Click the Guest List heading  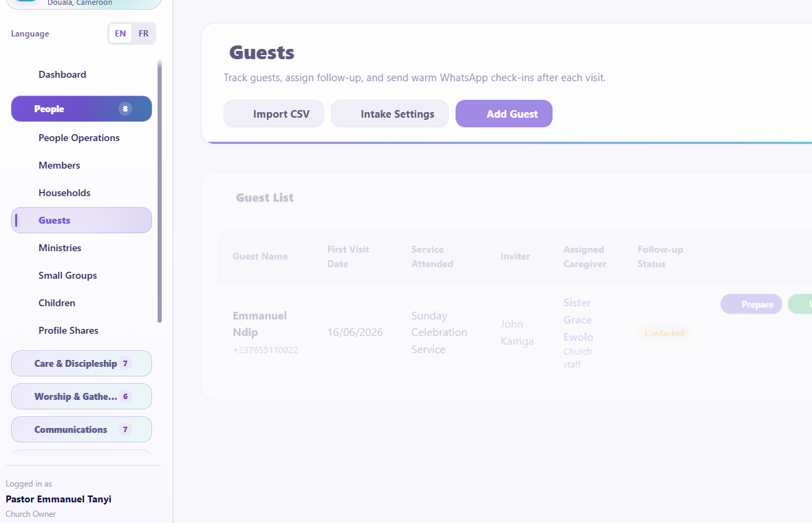[x=265, y=198]
